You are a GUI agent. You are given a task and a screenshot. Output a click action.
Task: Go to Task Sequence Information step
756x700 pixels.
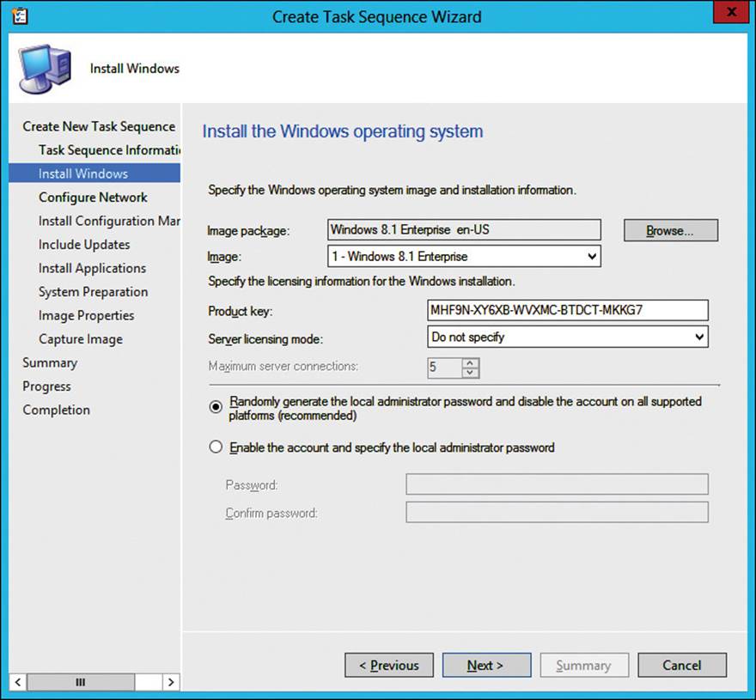pyautogui.click(x=109, y=150)
